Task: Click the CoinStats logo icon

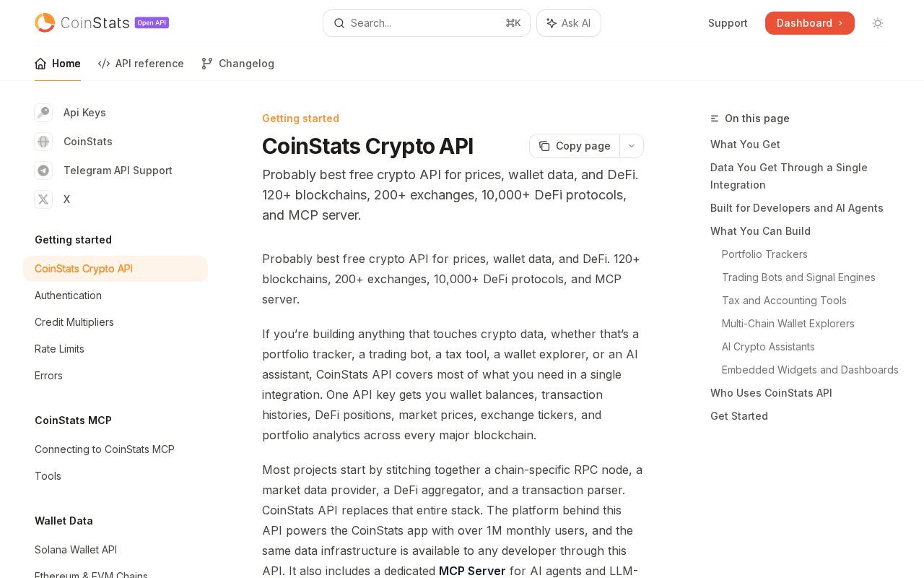Action: [45, 23]
